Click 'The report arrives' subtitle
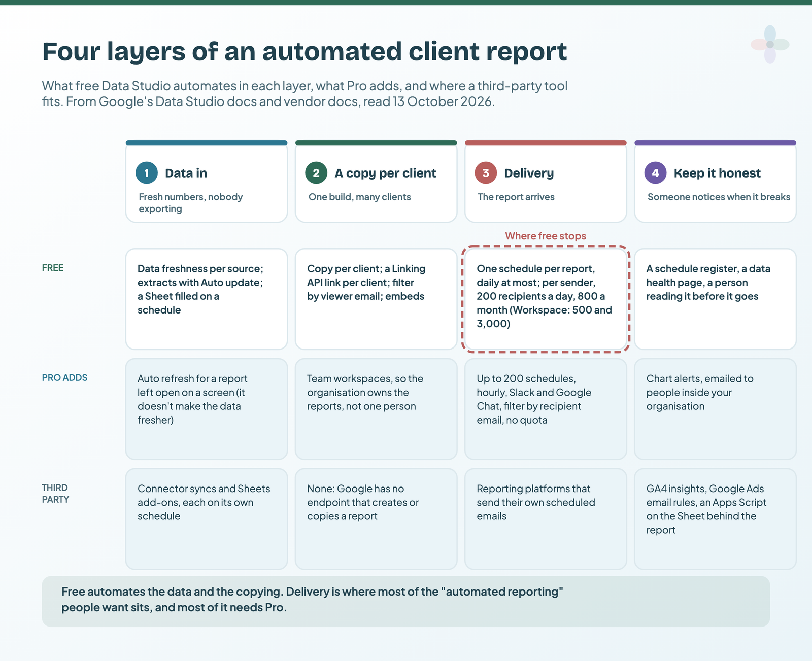 pos(516,197)
